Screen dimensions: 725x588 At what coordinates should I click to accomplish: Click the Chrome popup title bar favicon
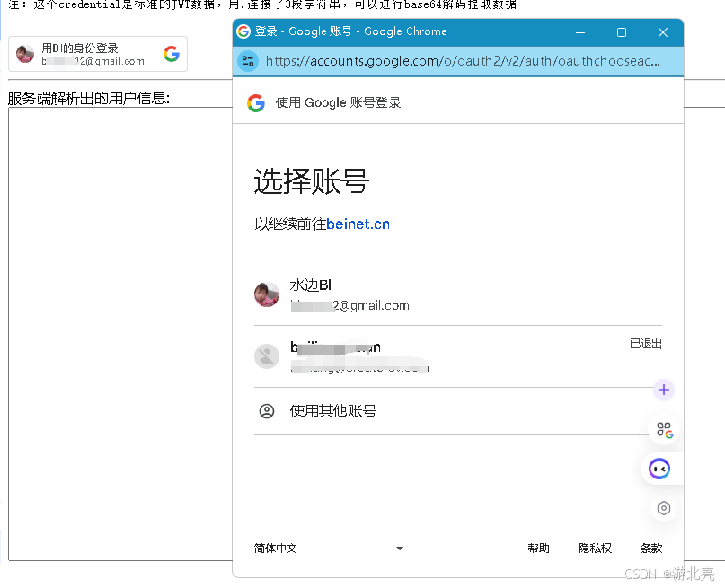[243, 31]
